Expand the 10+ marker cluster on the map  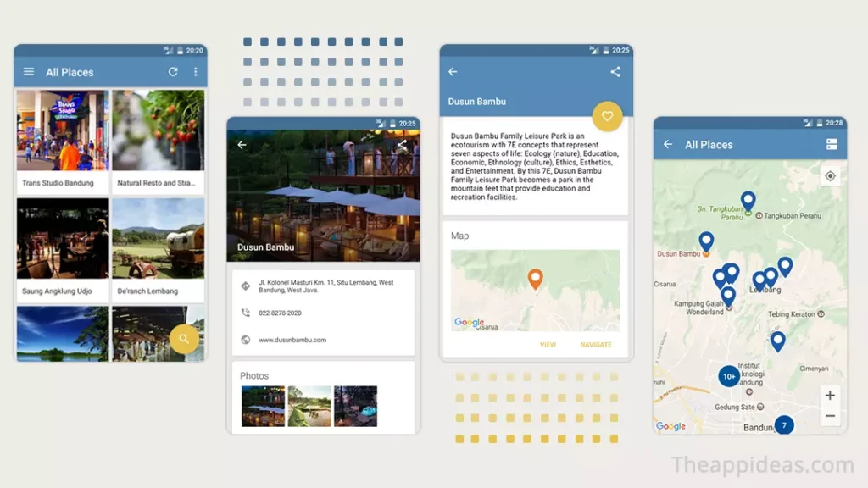729,375
